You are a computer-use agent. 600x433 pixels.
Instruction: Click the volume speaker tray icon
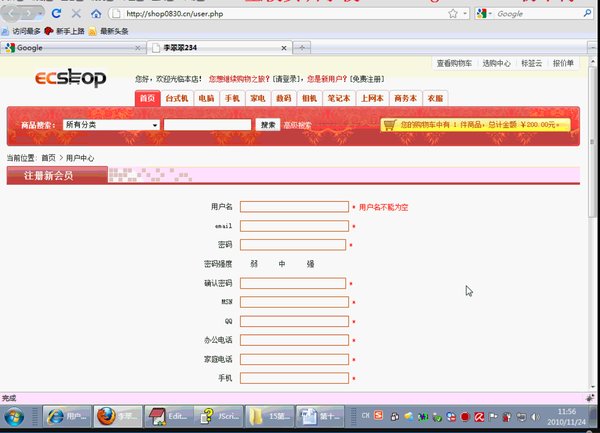(x=535, y=417)
